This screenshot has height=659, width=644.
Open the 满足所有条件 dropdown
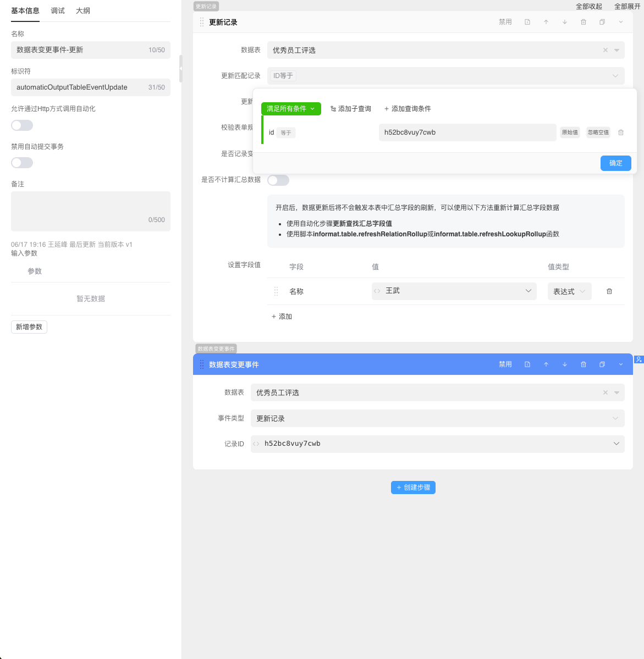pyautogui.click(x=291, y=109)
